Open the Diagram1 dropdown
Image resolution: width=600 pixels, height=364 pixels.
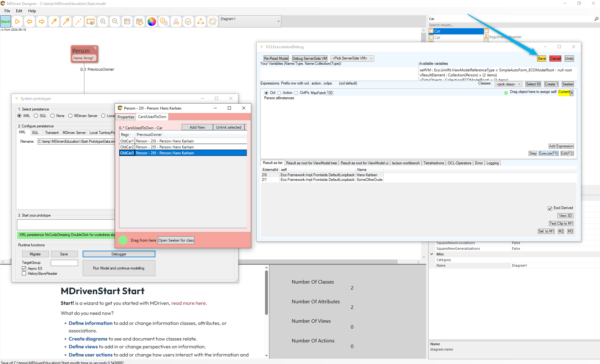(278, 21)
